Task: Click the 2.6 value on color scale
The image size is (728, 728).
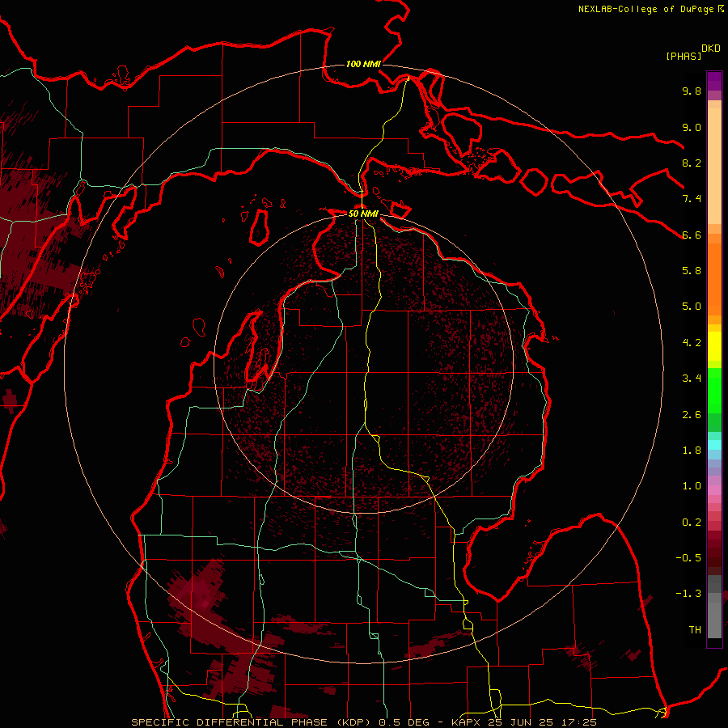Action: click(692, 415)
